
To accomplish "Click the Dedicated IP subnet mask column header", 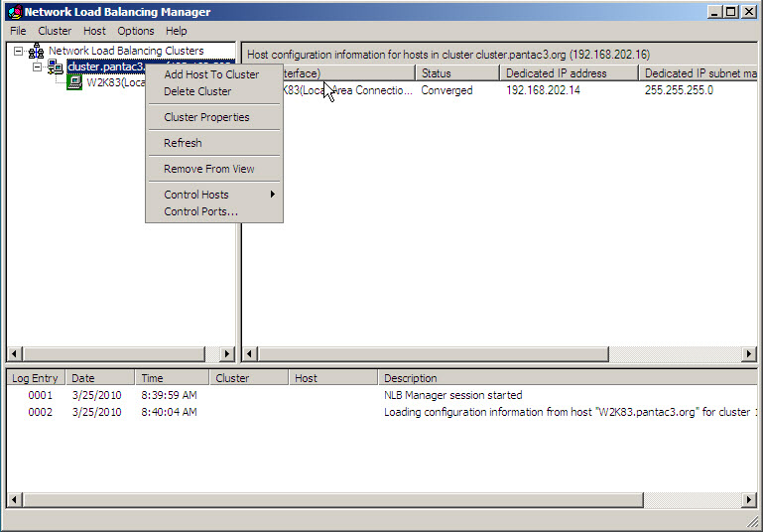I will click(698, 73).
